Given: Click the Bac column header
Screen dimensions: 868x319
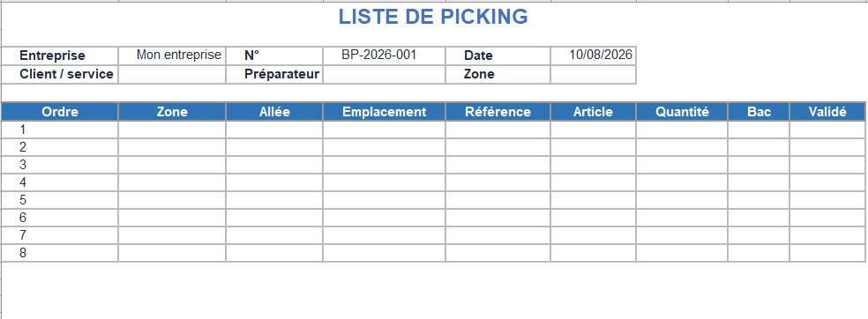Looking at the screenshot, I should pos(759,112).
